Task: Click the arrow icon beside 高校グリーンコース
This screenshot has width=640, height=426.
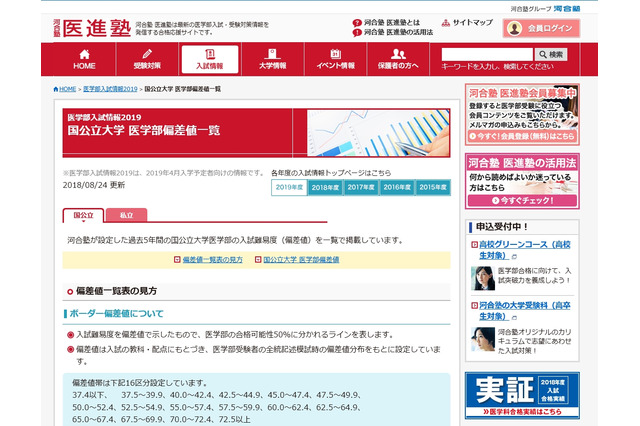Action: 474,245
